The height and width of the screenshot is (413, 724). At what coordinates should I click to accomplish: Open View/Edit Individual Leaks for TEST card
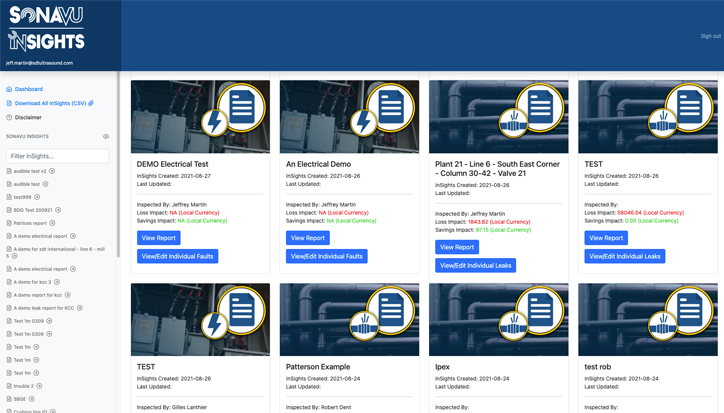coord(625,256)
